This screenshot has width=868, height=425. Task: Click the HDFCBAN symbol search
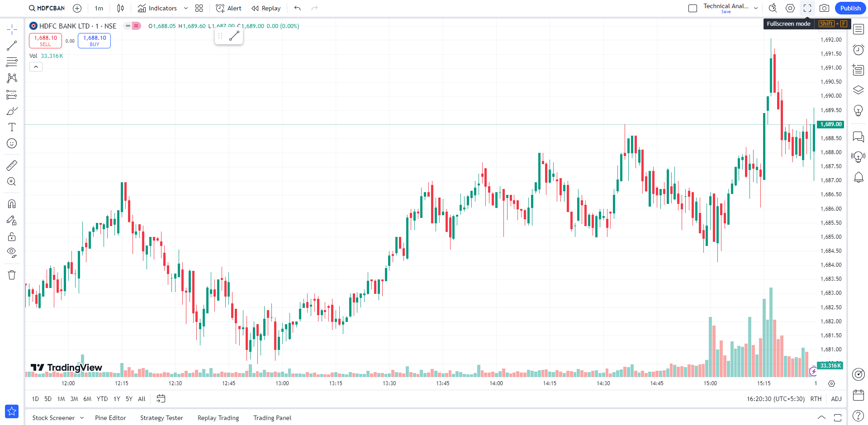(47, 8)
